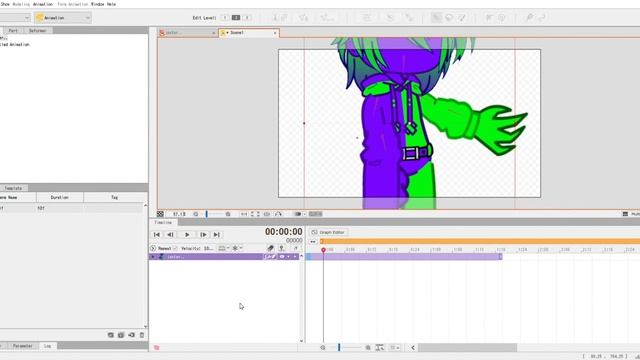Play the animation in the timeline

click(x=187, y=235)
